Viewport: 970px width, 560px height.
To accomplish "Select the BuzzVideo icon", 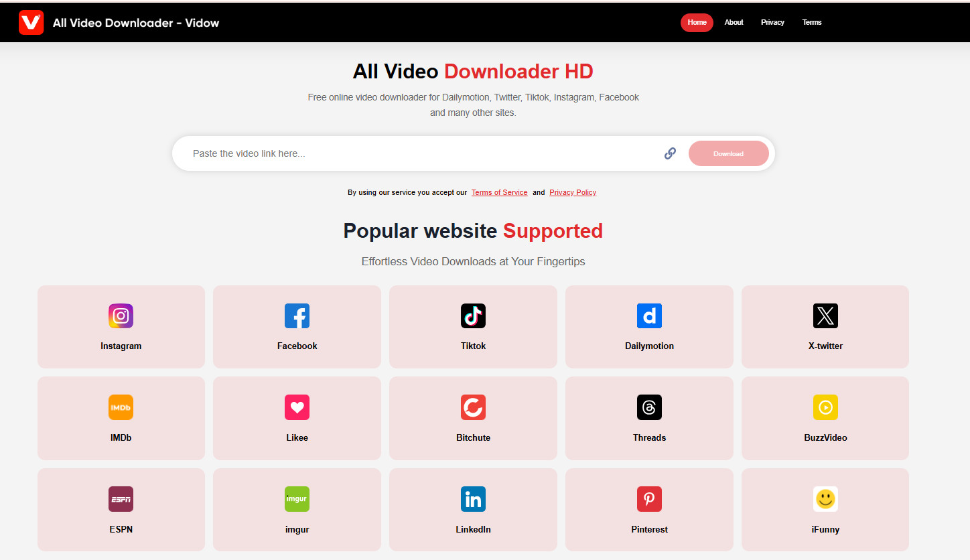I will (x=825, y=407).
